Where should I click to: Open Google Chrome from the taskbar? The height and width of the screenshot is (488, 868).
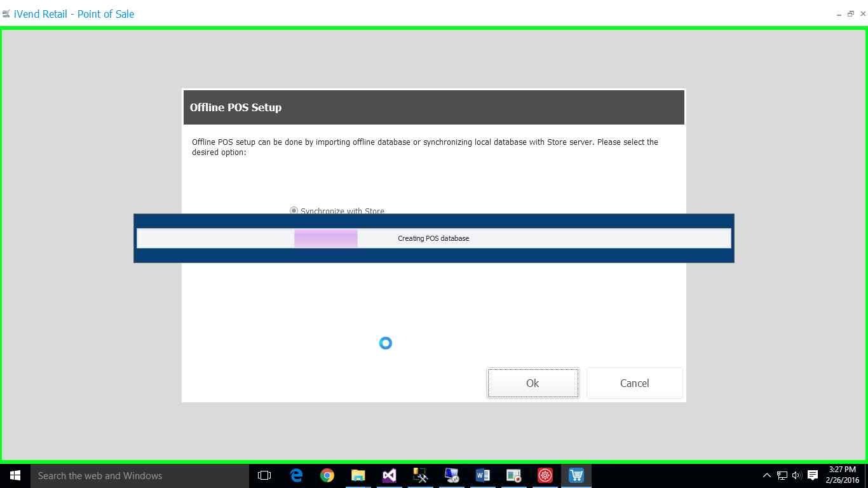click(327, 475)
